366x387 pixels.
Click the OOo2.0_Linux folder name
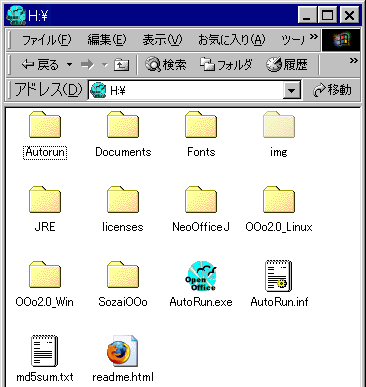[279, 227]
